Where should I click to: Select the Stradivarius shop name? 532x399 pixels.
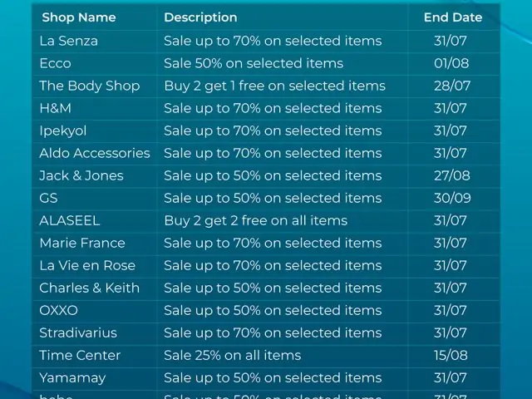click(78, 332)
